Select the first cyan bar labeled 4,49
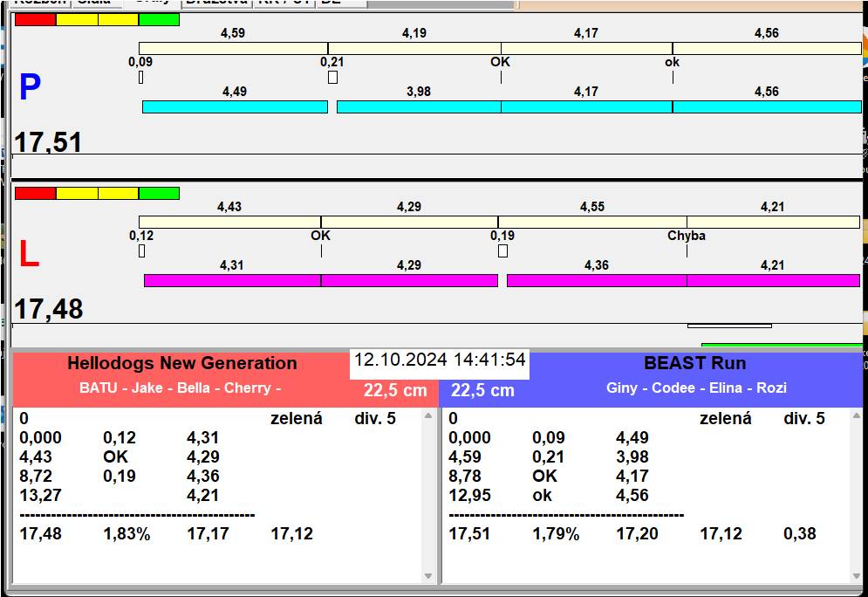 [235, 106]
